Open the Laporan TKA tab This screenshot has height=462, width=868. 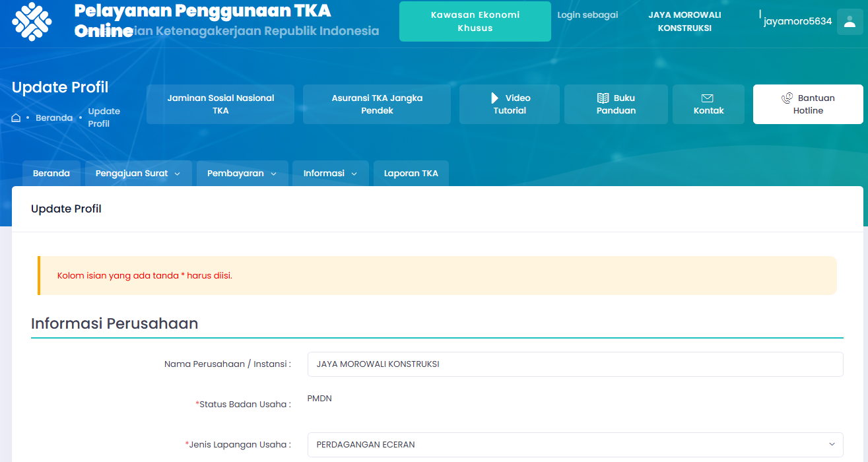pyautogui.click(x=411, y=174)
